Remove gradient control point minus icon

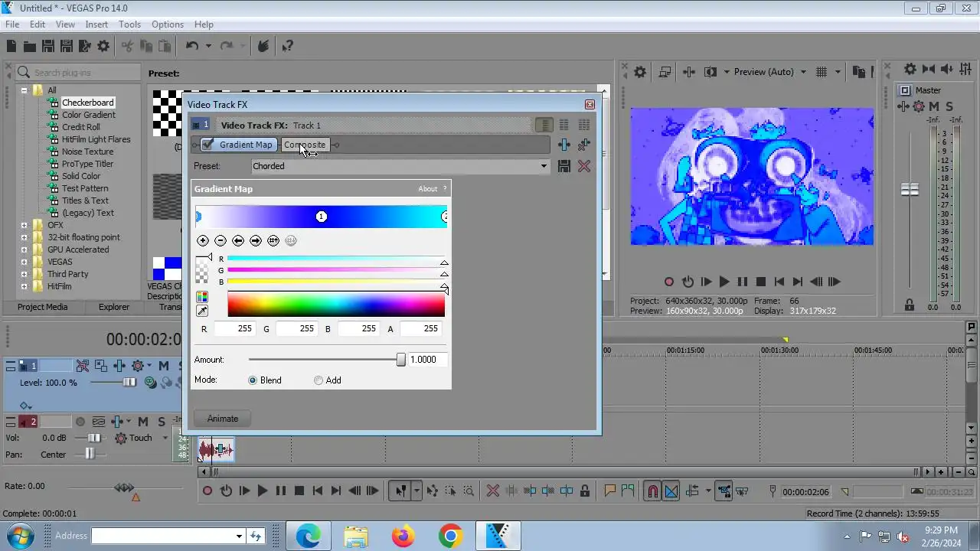click(x=220, y=240)
